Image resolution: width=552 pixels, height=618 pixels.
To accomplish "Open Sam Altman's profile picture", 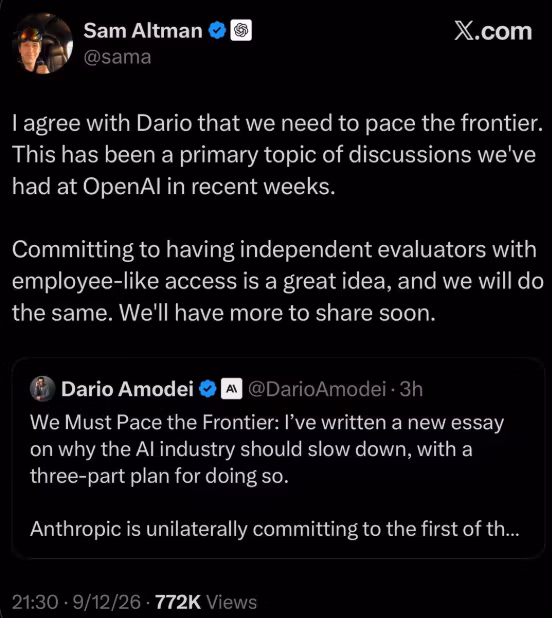I will [43, 43].
